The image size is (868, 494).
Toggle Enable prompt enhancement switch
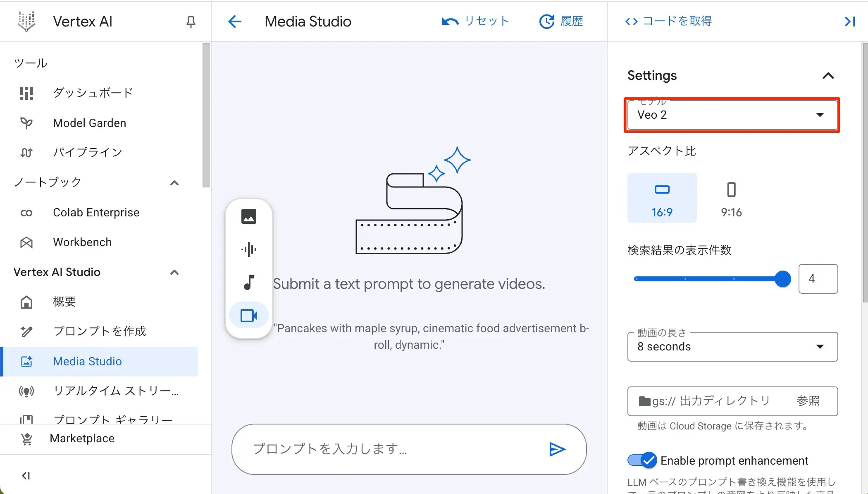tap(642, 460)
